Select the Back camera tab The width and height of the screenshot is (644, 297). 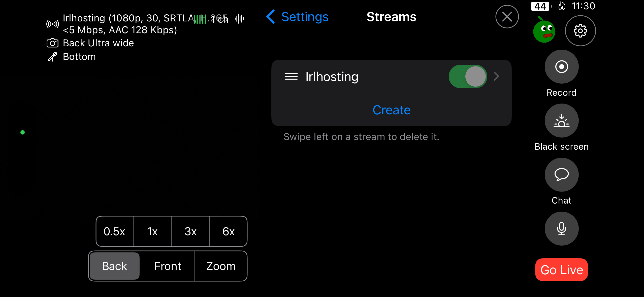[115, 266]
